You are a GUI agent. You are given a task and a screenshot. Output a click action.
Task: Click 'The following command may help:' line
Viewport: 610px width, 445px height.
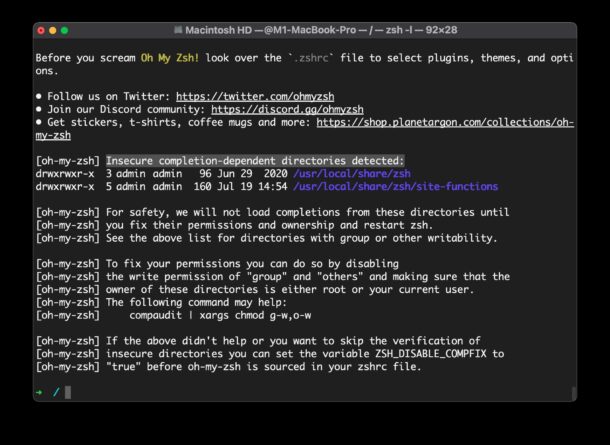coord(161,302)
